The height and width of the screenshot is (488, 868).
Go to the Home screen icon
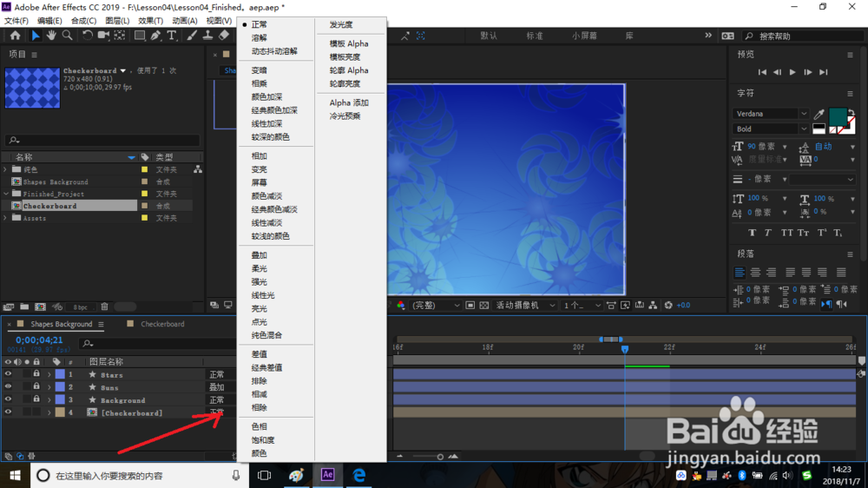click(15, 36)
